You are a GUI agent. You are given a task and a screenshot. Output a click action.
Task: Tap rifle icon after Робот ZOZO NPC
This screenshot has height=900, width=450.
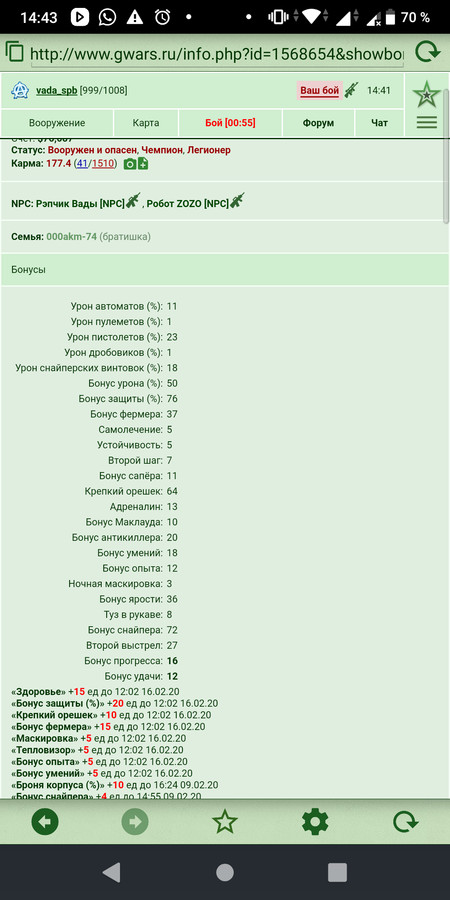click(x=237, y=200)
